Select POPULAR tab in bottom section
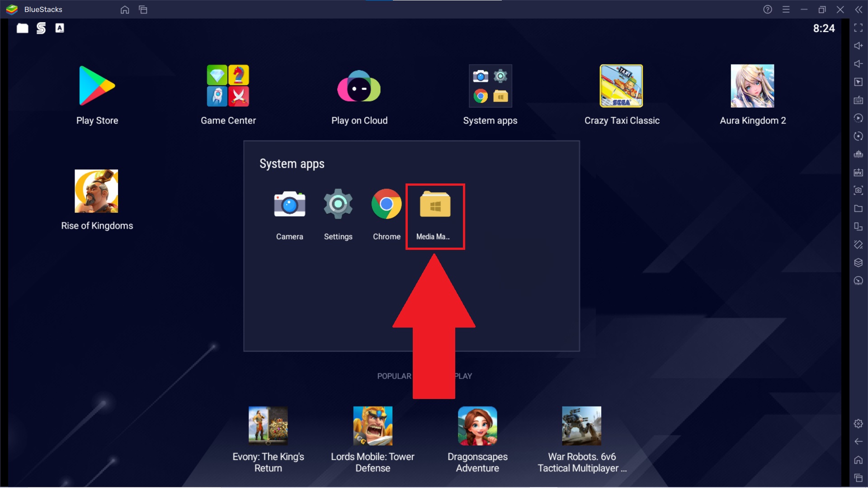868x488 pixels. point(393,375)
